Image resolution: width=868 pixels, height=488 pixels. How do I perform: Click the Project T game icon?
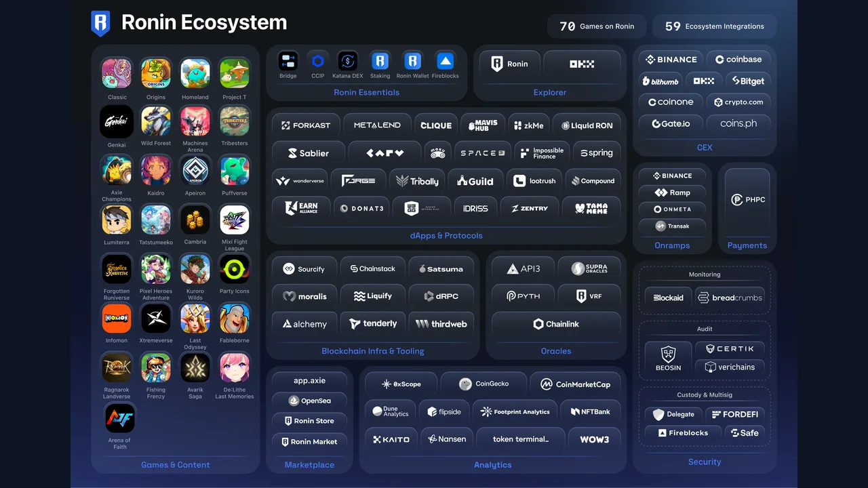[x=235, y=73]
